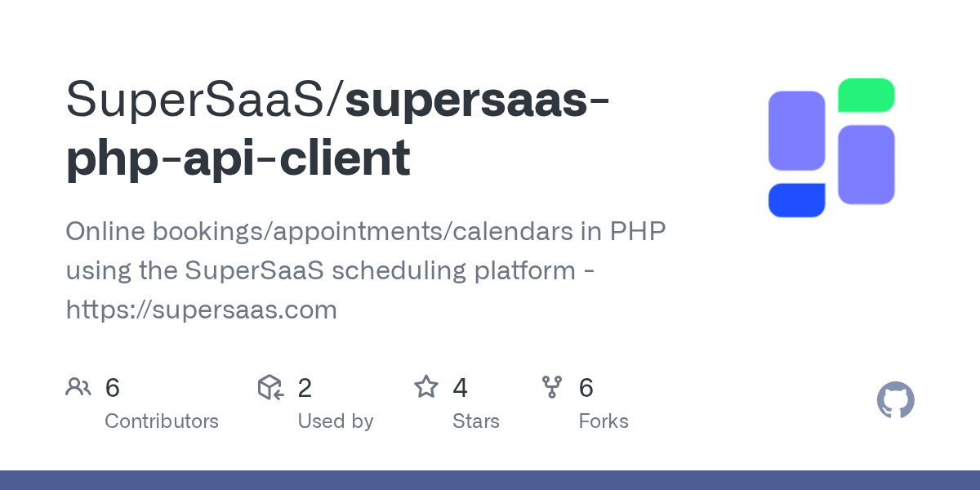
Task: Select the Contributors label
Action: tap(162, 421)
